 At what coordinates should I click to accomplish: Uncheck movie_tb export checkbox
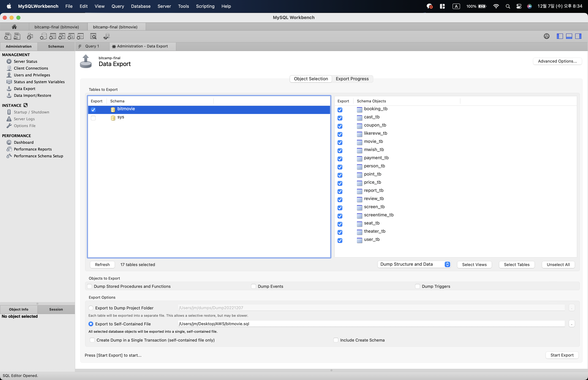coord(340,142)
